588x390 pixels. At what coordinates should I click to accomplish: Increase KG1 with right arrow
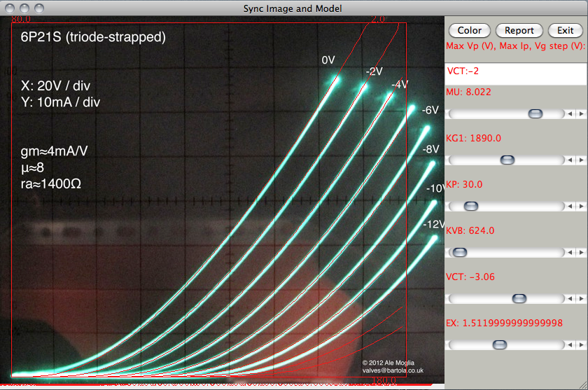click(581, 160)
